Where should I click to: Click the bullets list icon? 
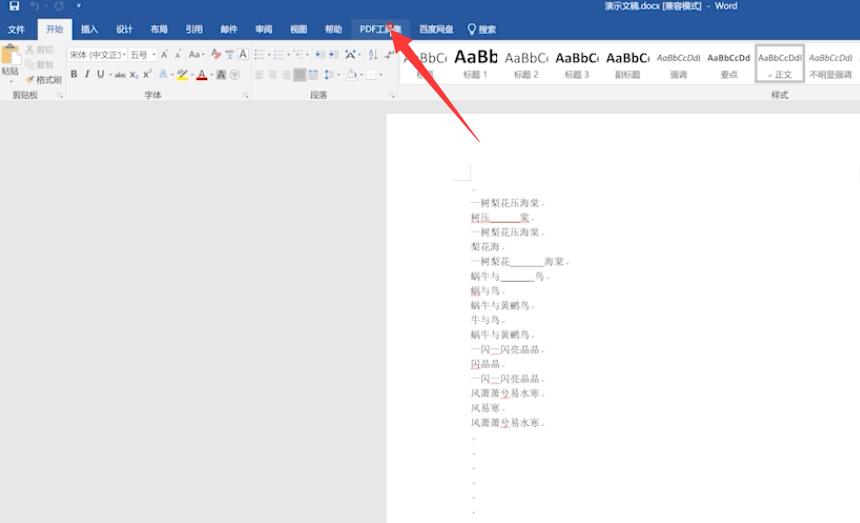point(260,54)
